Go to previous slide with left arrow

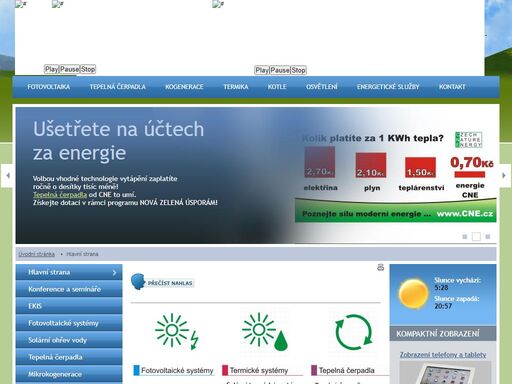tap(7, 175)
